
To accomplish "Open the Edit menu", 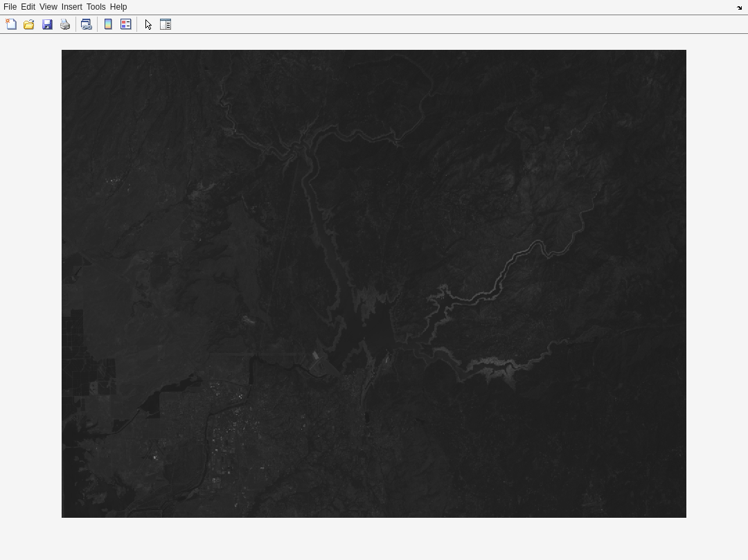I will 28,7.
